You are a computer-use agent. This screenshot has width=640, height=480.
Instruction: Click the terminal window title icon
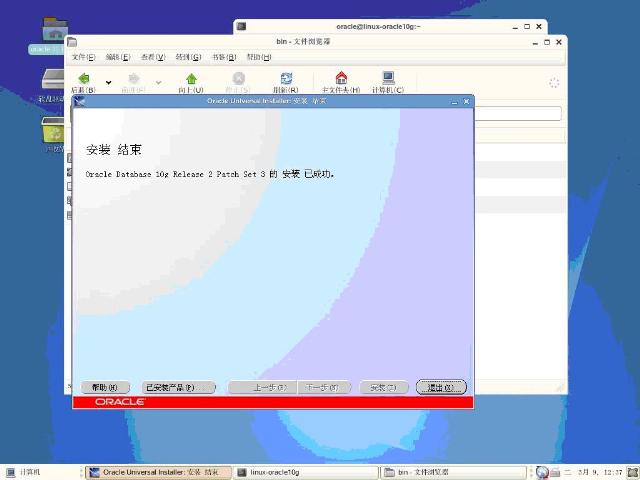(241, 26)
